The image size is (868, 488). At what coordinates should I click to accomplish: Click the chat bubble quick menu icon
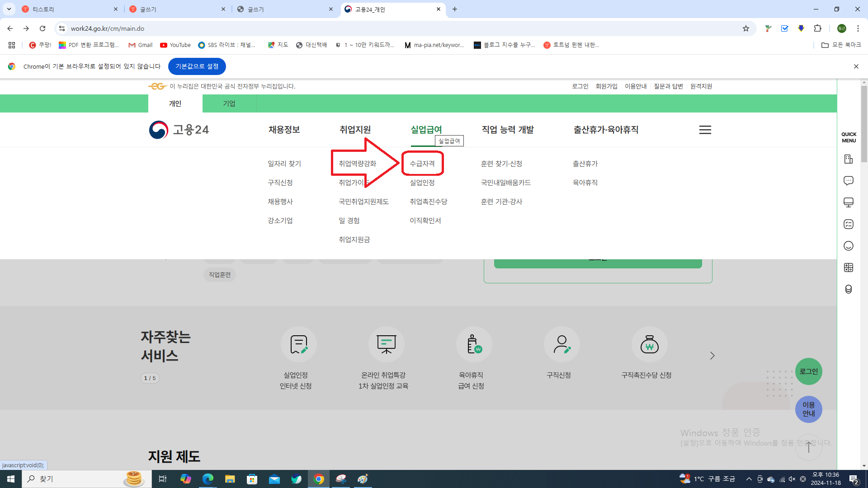[x=848, y=181]
